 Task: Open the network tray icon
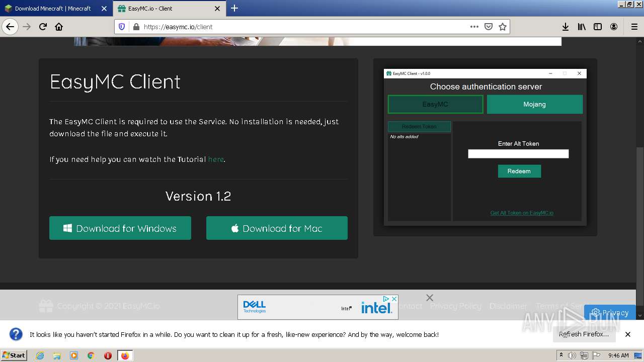click(584, 355)
